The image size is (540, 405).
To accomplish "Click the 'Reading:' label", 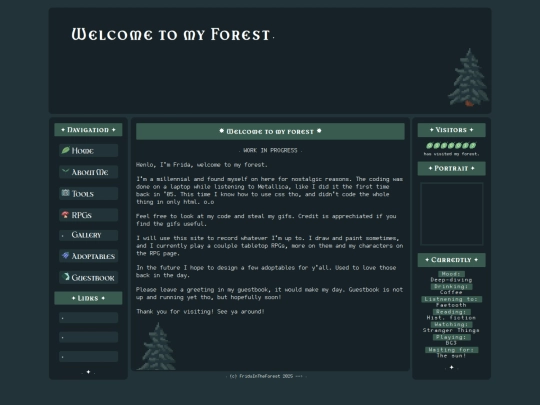I will (x=451, y=312).
